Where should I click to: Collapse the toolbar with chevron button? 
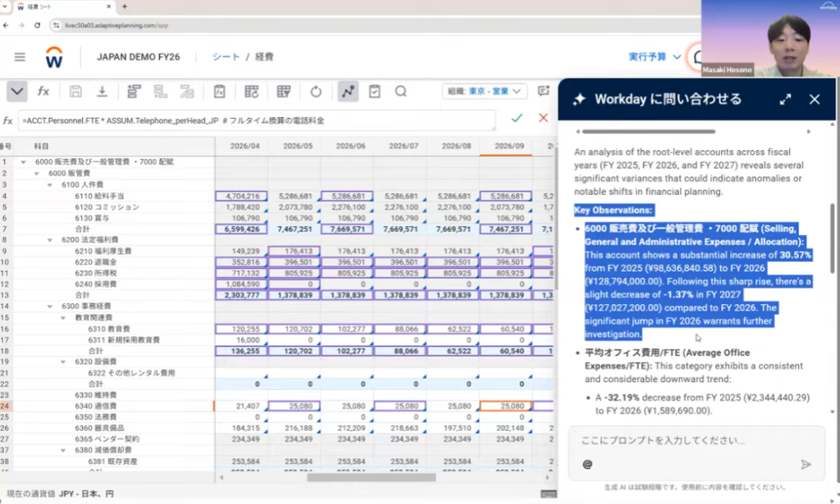point(16,91)
